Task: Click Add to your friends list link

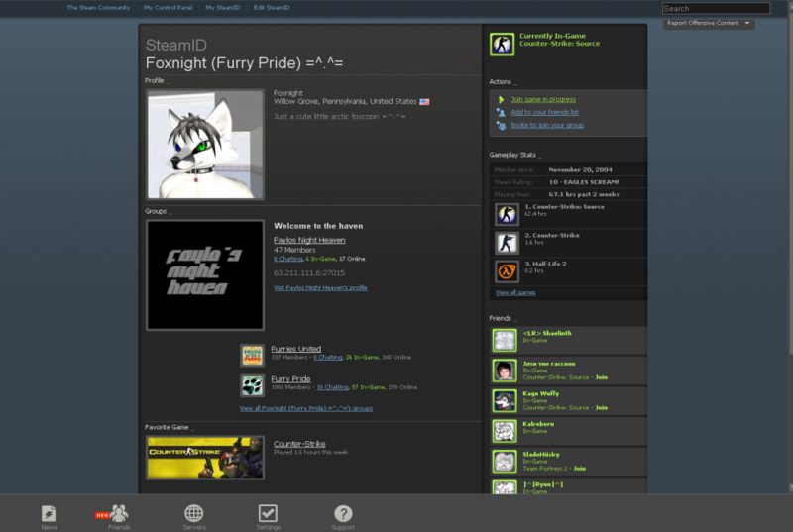Action: (544, 112)
